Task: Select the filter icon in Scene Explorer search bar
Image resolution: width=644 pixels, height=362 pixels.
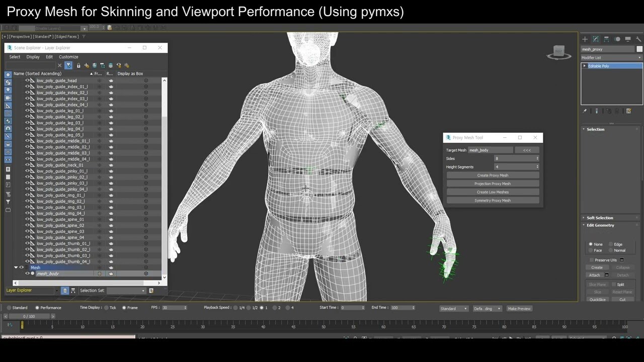Action: [69, 65]
